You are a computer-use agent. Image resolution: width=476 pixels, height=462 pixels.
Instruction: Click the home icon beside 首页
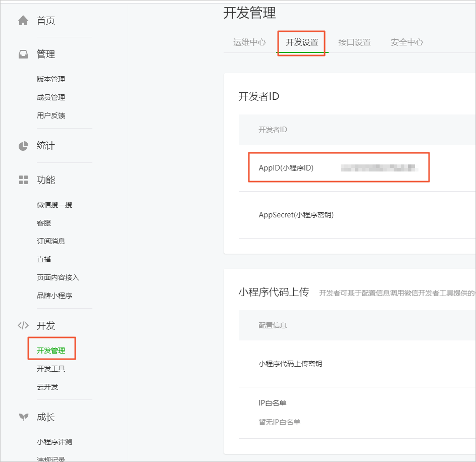tap(23, 21)
